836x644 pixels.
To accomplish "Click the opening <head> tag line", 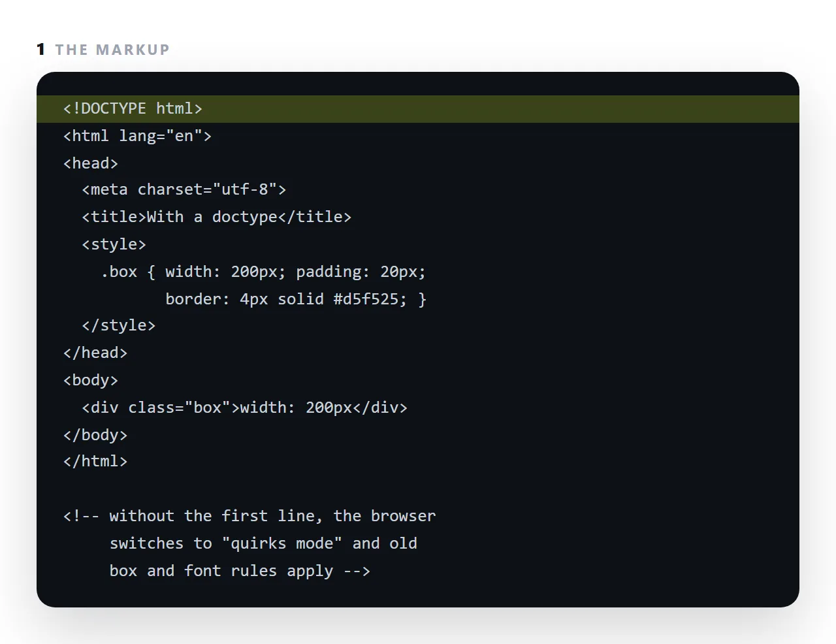I will 91,163.
